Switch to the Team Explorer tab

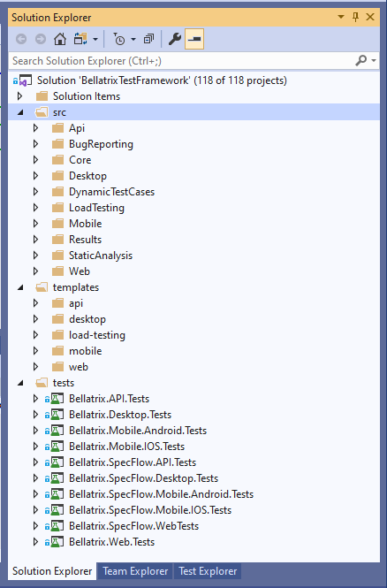point(135,571)
